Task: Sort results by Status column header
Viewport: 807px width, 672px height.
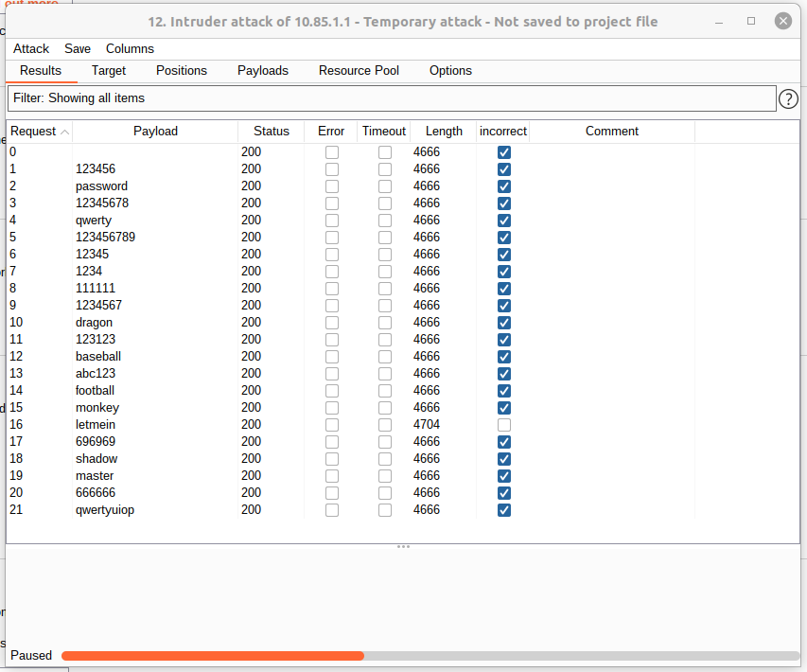Action: pos(272,132)
